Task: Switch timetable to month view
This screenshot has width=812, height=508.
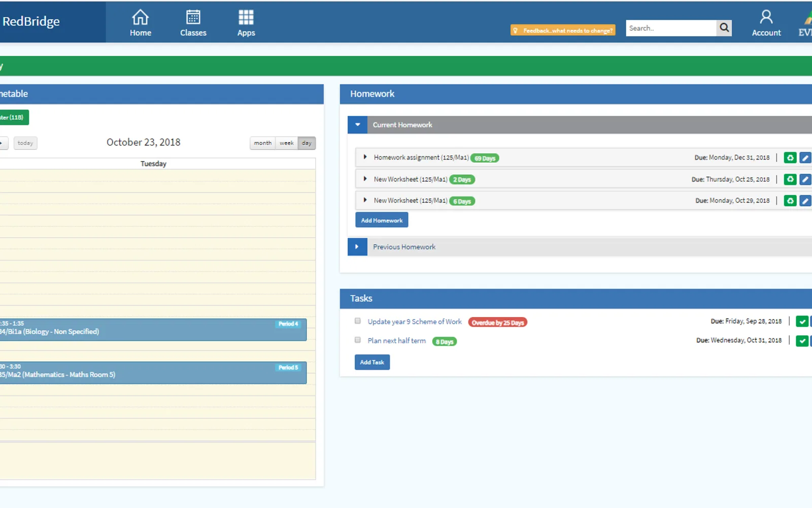Action: 263,143
